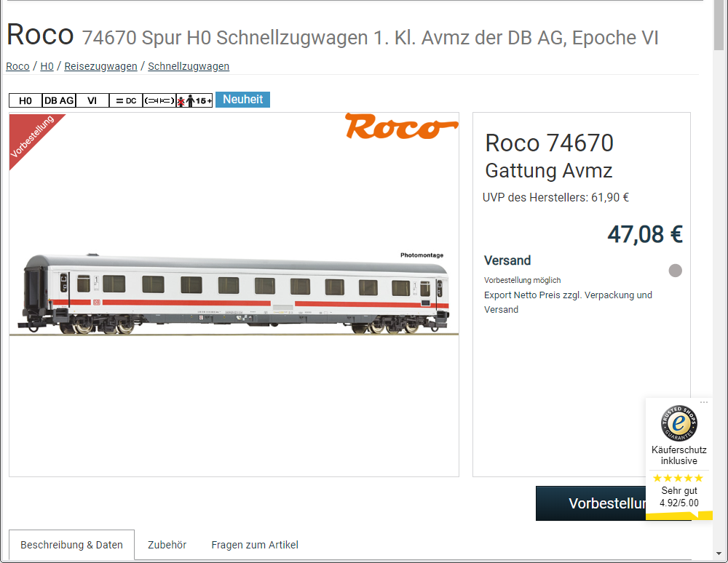Viewport: 728px width, 563px height.
Task: Click the scrollbar down arrow
Action: click(719, 554)
